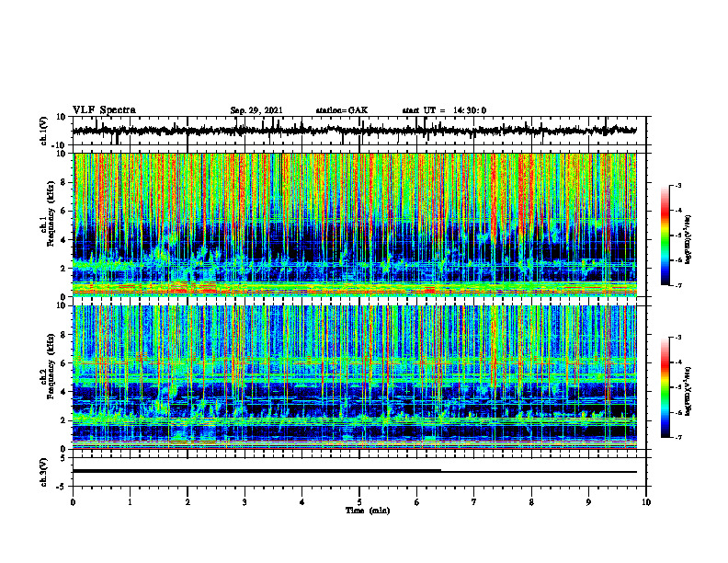The height and width of the screenshot is (563, 728).
Task: Click the '6' kHz tick on ch.1 frequency axis
Action: pos(63,211)
